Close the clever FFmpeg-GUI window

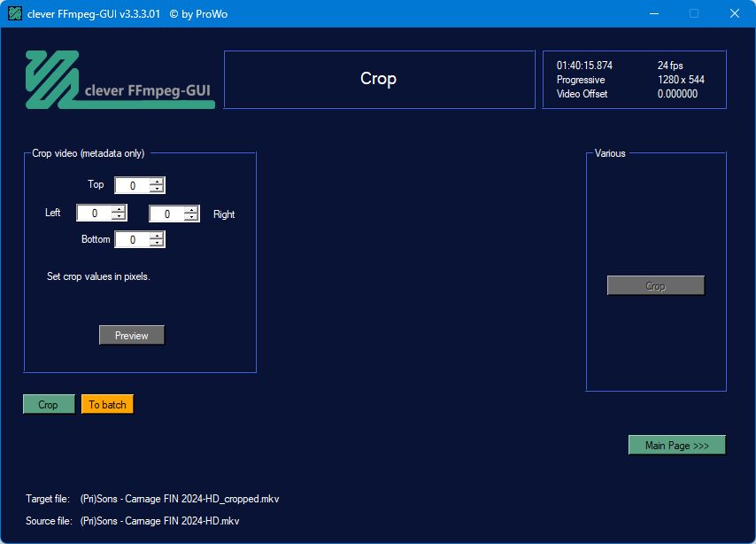[x=734, y=13]
